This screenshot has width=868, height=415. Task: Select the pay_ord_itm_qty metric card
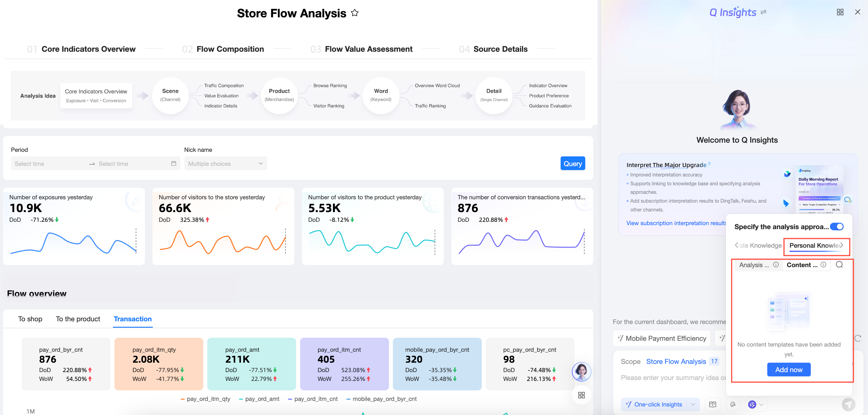click(159, 364)
